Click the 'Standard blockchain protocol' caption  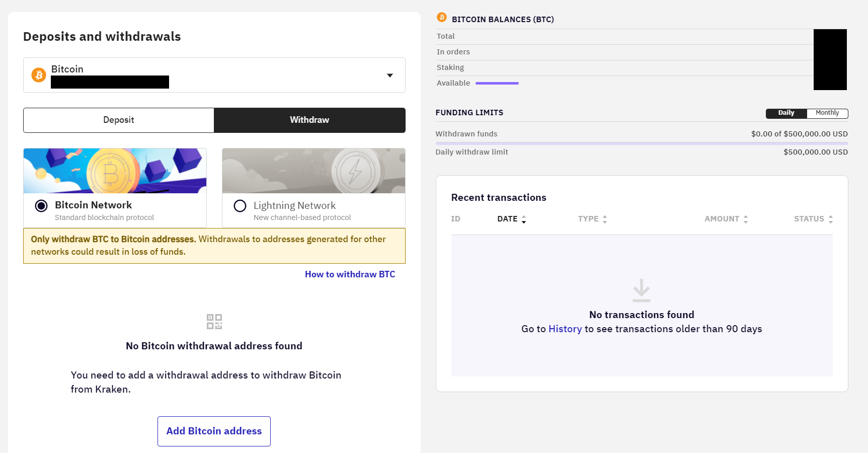pos(105,217)
